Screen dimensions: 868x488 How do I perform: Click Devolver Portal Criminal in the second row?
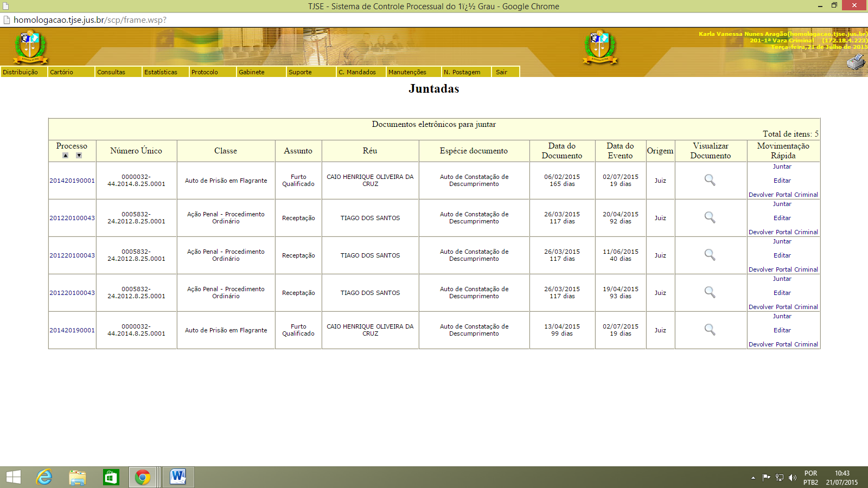tap(783, 232)
